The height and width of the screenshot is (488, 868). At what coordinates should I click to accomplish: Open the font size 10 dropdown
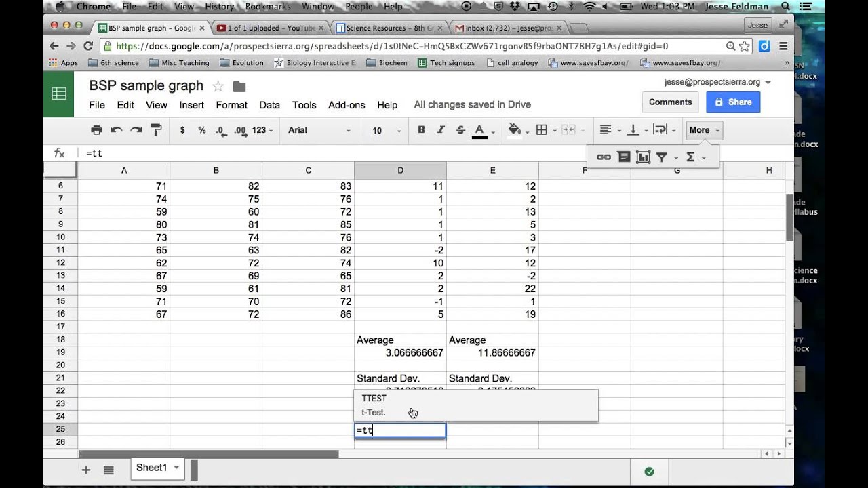click(x=387, y=130)
